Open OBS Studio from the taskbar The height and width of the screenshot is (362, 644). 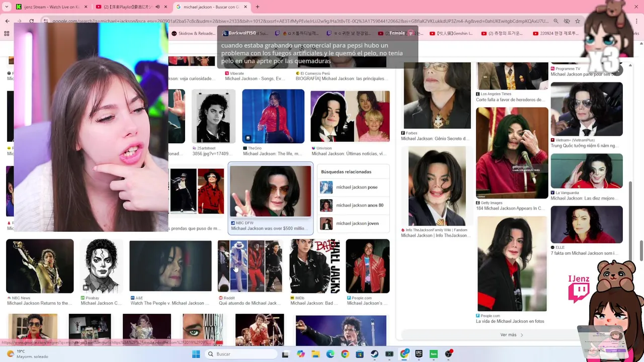pyautogui.click(x=448, y=354)
